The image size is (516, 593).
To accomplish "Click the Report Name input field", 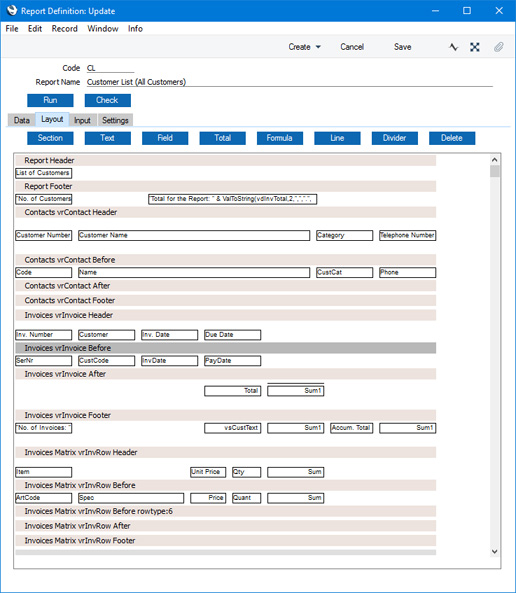I will click(289, 82).
